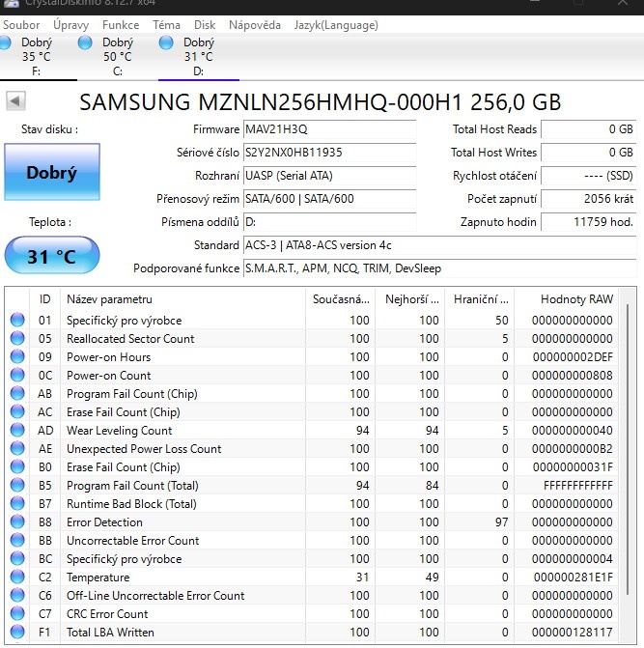The width and height of the screenshot is (644, 648).
Task: Click status icon for Power-on Hours
Action: pyautogui.click(x=17, y=356)
